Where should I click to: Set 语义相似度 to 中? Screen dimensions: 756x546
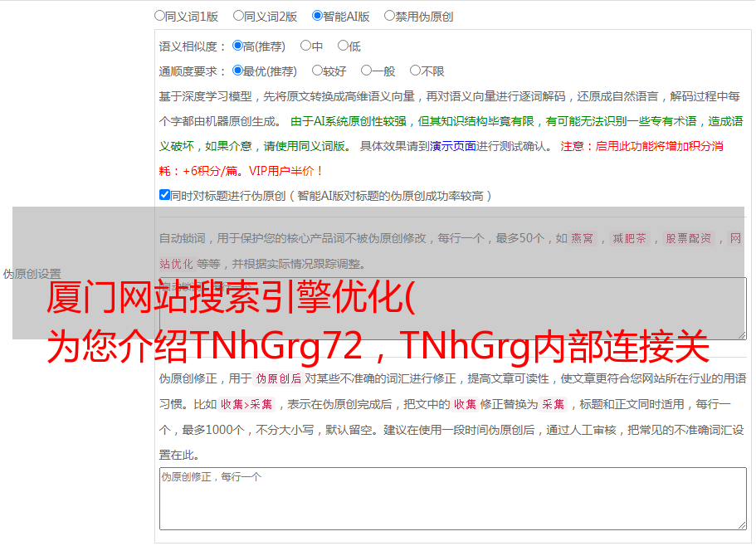[305, 46]
